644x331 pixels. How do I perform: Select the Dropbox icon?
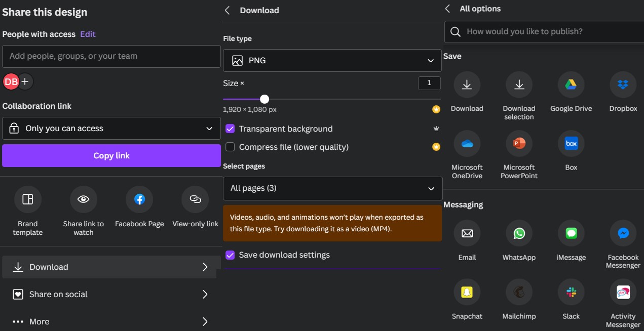click(x=623, y=85)
